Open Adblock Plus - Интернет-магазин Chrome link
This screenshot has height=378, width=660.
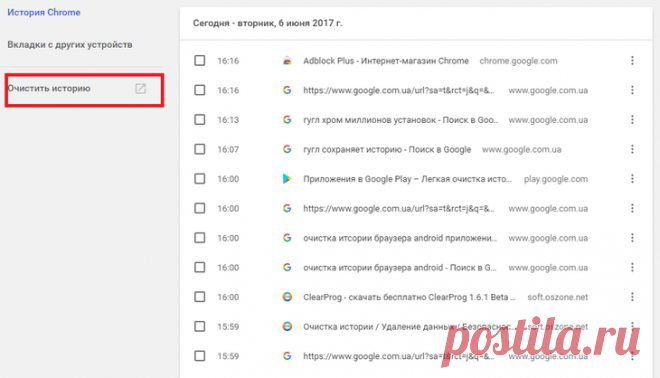[386, 61]
